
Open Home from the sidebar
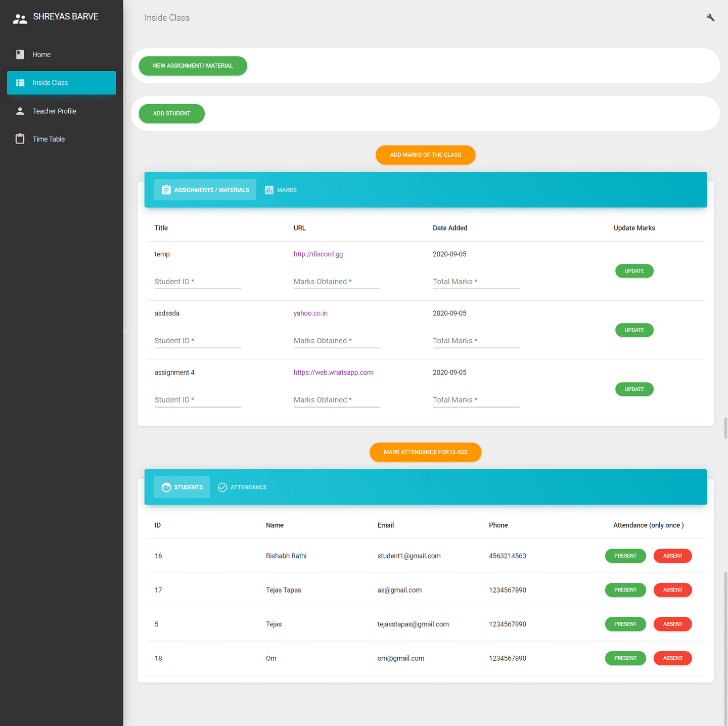62,55
